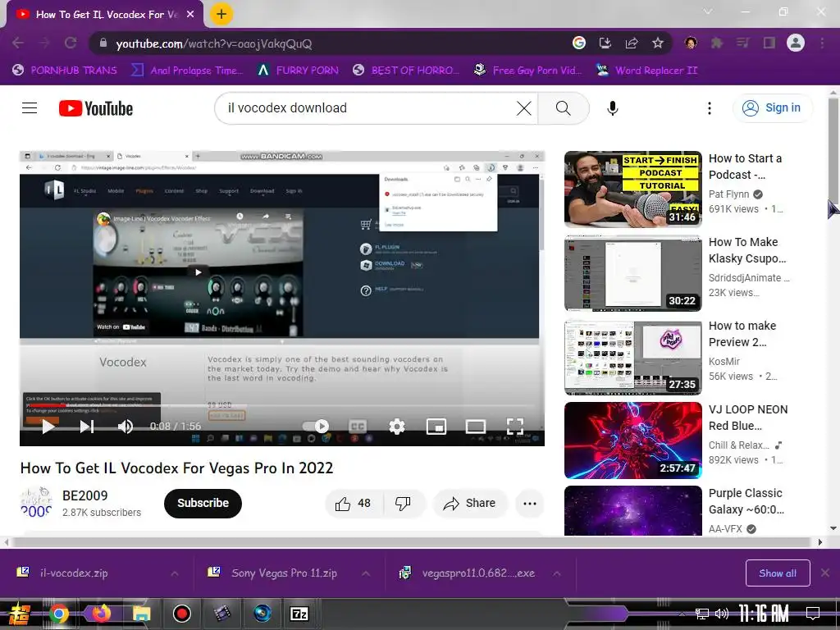Screen dimensions: 840x630
Task: Enter full screen mode
Action: click(x=515, y=427)
